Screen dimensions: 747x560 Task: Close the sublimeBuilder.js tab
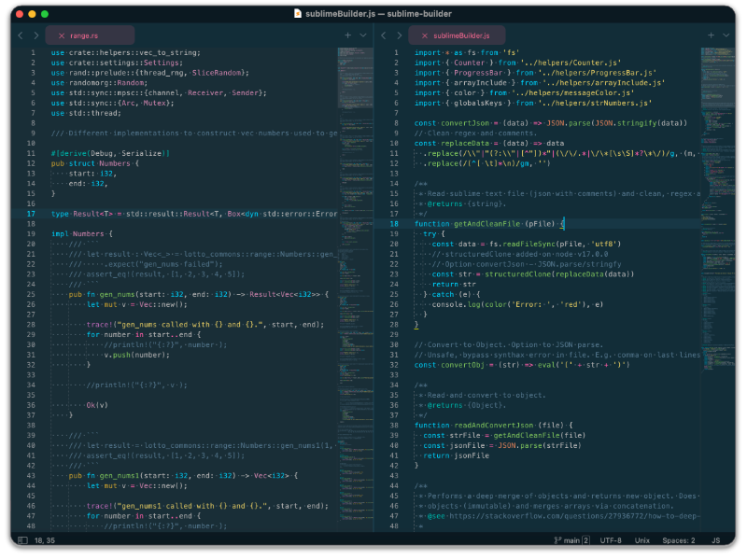click(x=425, y=35)
